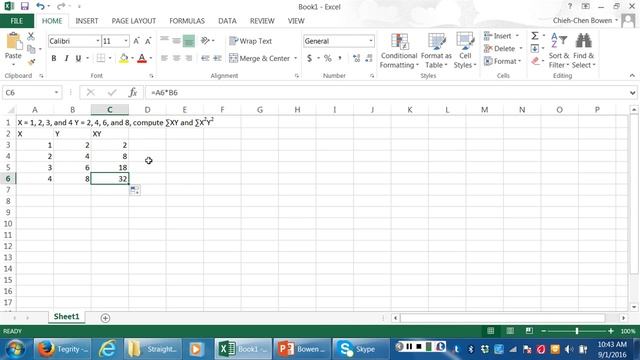
Task: Switch to the FORMULAS tab
Action: (187, 21)
